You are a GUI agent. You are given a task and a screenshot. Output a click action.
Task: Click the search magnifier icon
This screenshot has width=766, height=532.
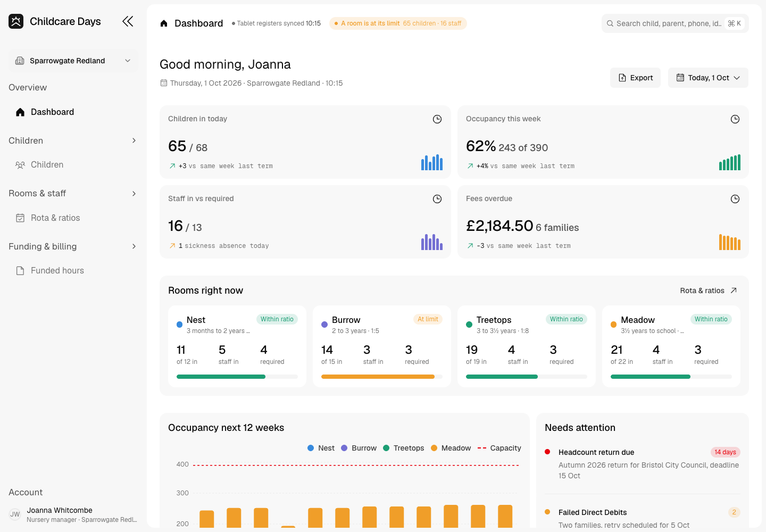pos(610,23)
